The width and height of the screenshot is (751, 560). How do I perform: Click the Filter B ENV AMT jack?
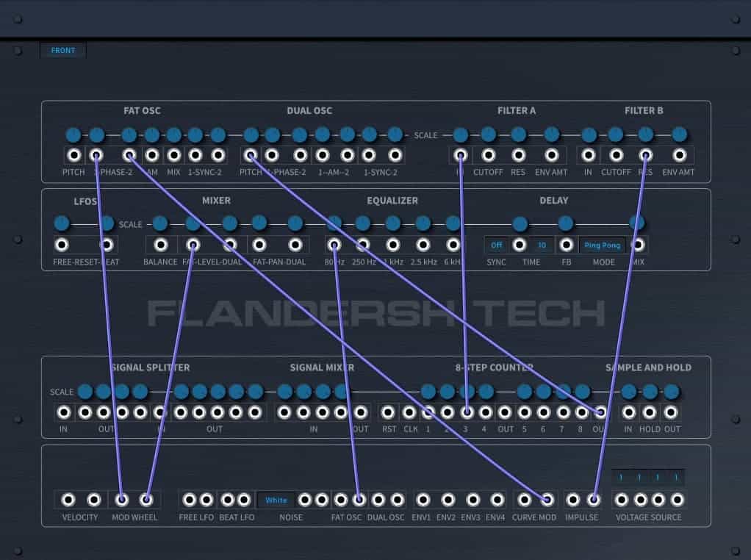coord(679,155)
